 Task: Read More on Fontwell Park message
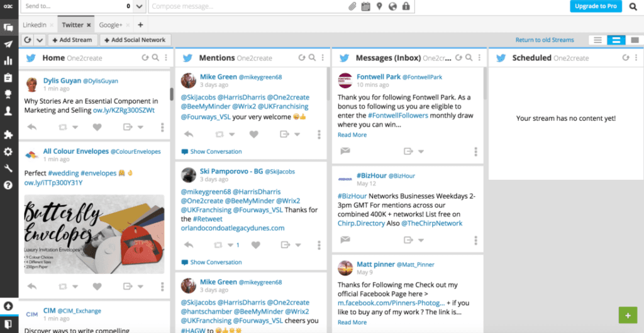pyautogui.click(x=352, y=135)
